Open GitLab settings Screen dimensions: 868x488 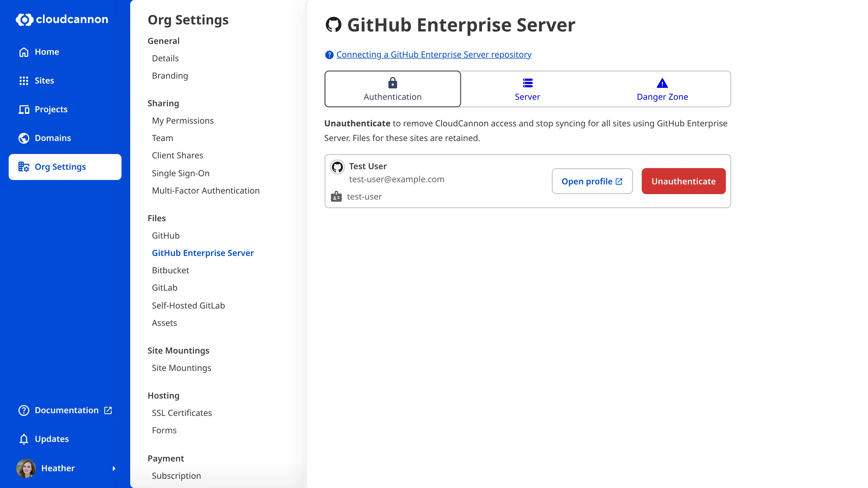tap(164, 288)
